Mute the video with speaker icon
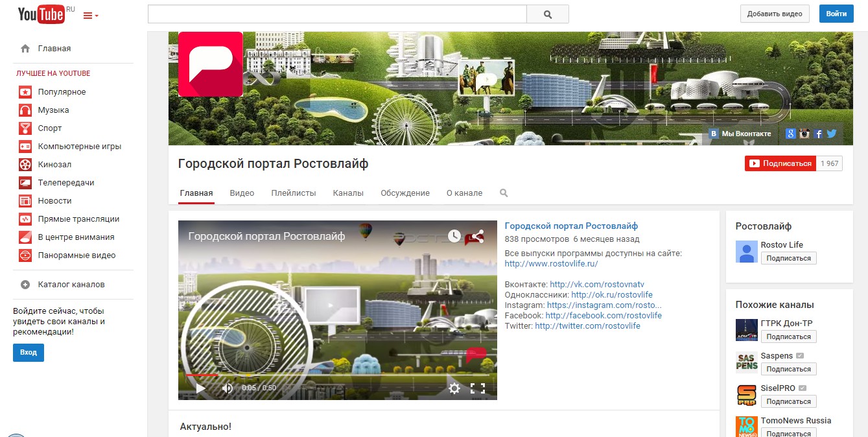868x437 pixels. tap(227, 388)
